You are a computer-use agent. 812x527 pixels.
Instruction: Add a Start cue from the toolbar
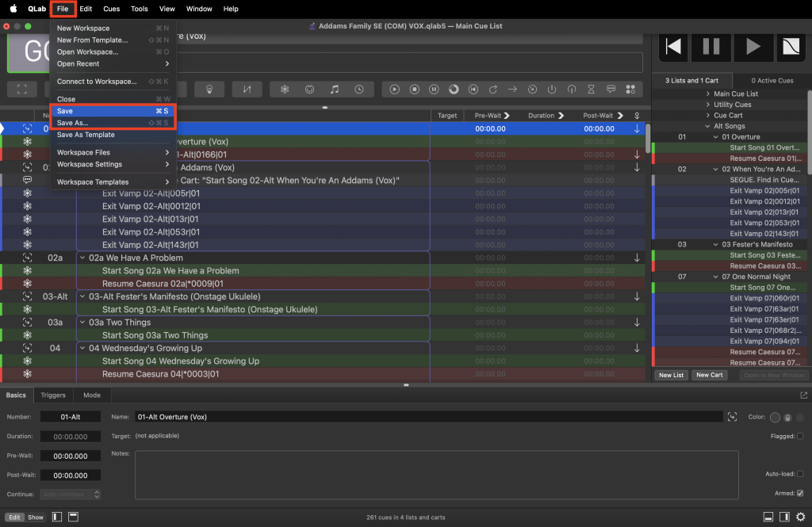click(x=395, y=90)
